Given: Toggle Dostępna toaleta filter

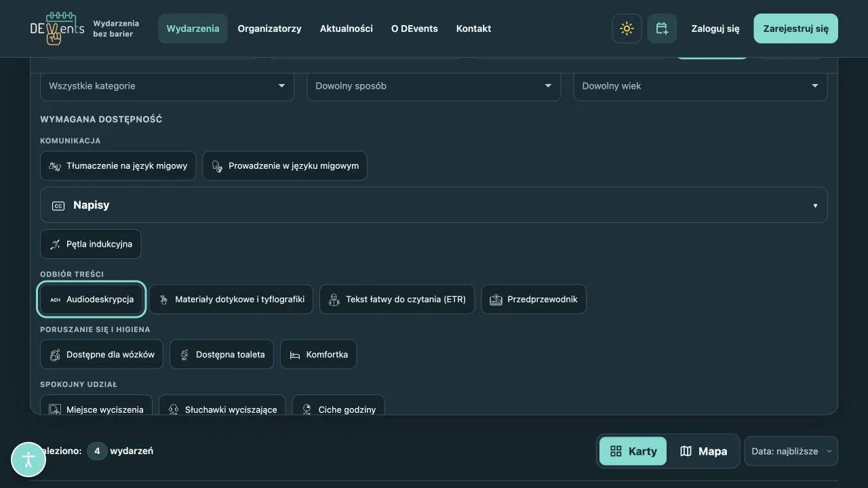Looking at the screenshot, I should (x=222, y=354).
